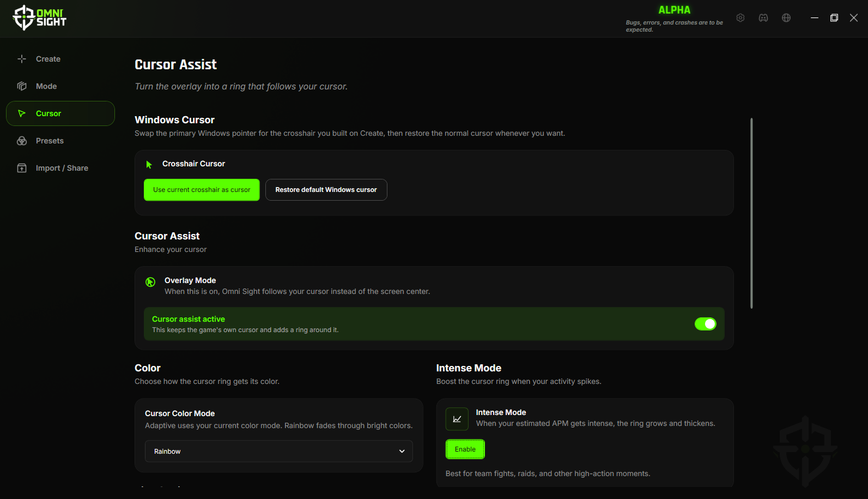This screenshot has width=868, height=499.
Task: Click the Omni Sight logo
Action: [39, 17]
